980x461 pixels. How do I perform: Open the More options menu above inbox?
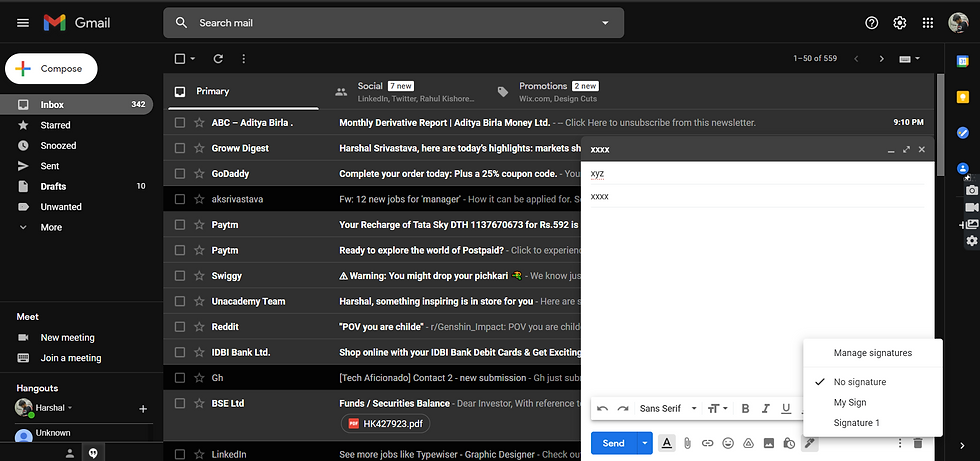click(244, 59)
